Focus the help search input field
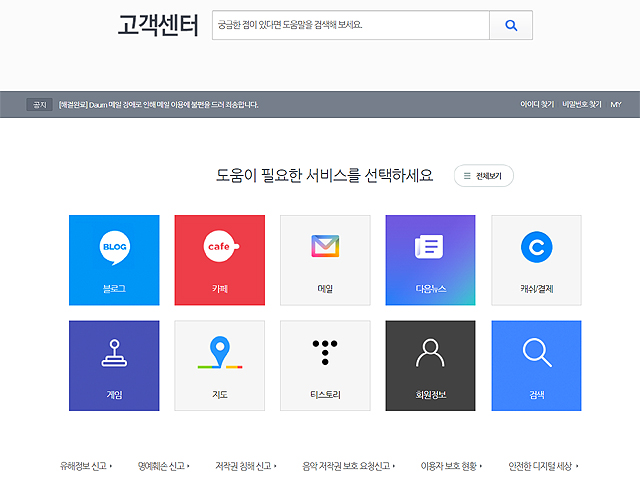Image resolution: width=640 pixels, height=478 pixels. pos(351,25)
